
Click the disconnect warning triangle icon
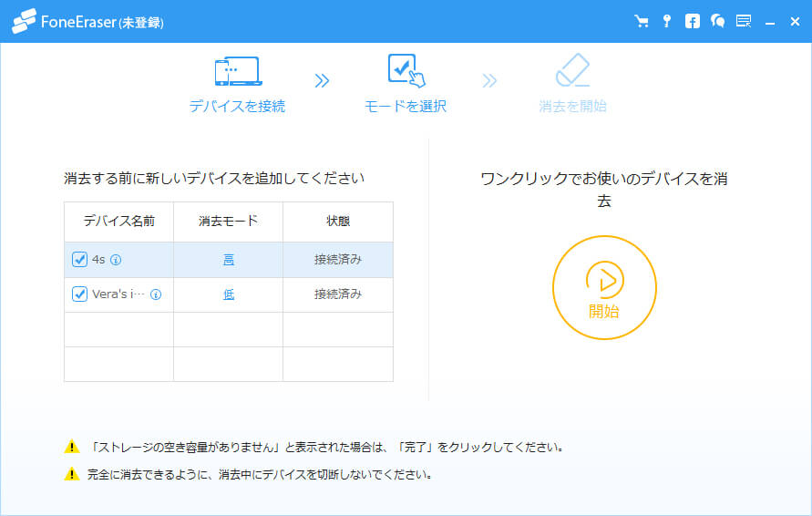pyautogui.click(x=71, y=473)
